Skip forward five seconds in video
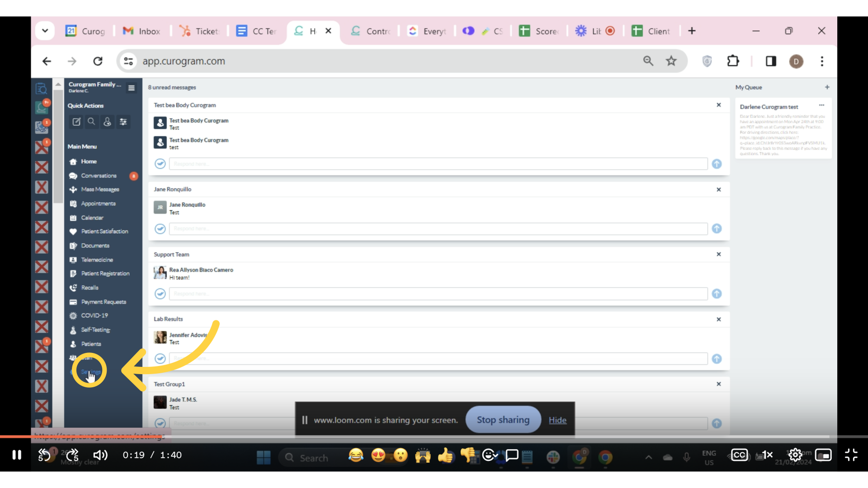Image resolution: width=868 pixels, height=488 pixels. (x=72, y=455)
